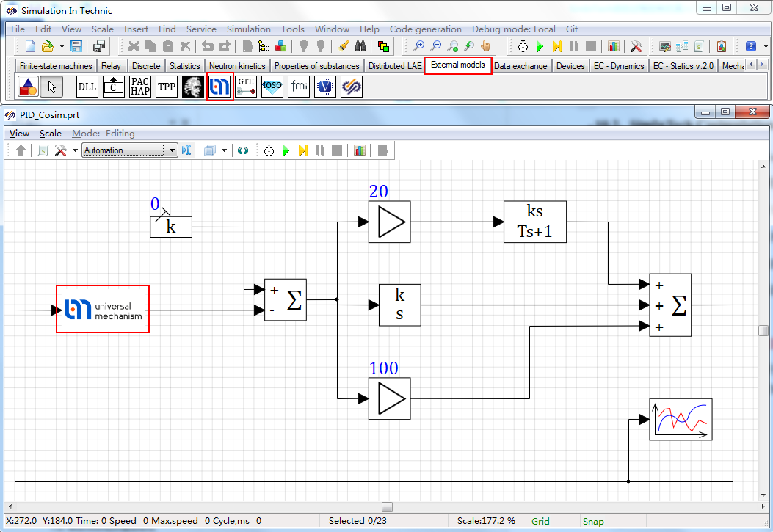Switch to the Data exchange tab

pos(520,66)
